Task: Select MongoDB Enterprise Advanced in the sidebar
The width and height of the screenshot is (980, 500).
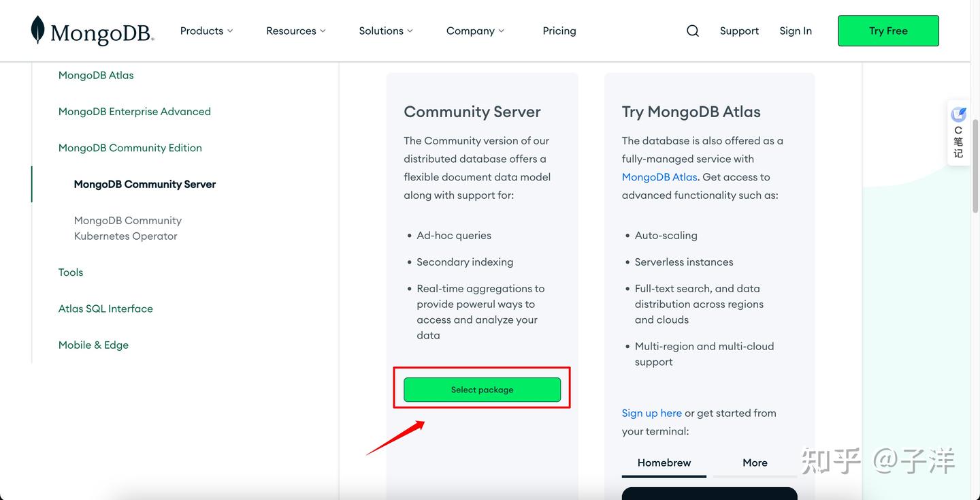Action: (134, 111)
